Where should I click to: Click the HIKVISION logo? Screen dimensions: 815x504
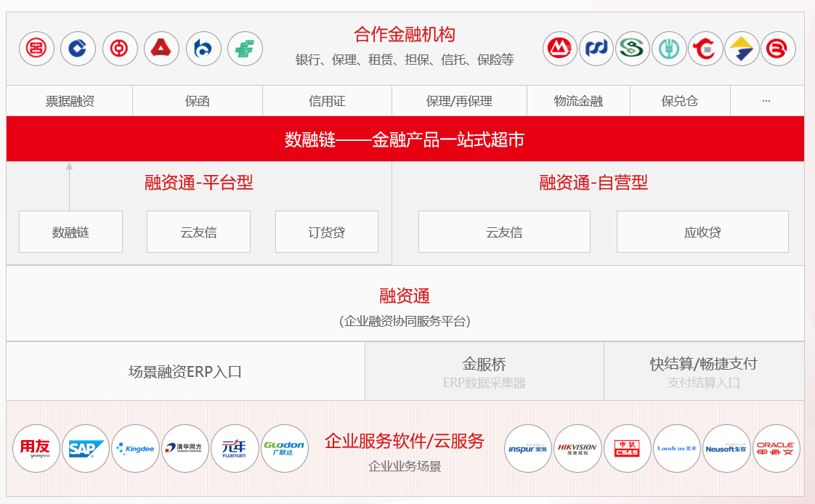(x=577, y=448)
